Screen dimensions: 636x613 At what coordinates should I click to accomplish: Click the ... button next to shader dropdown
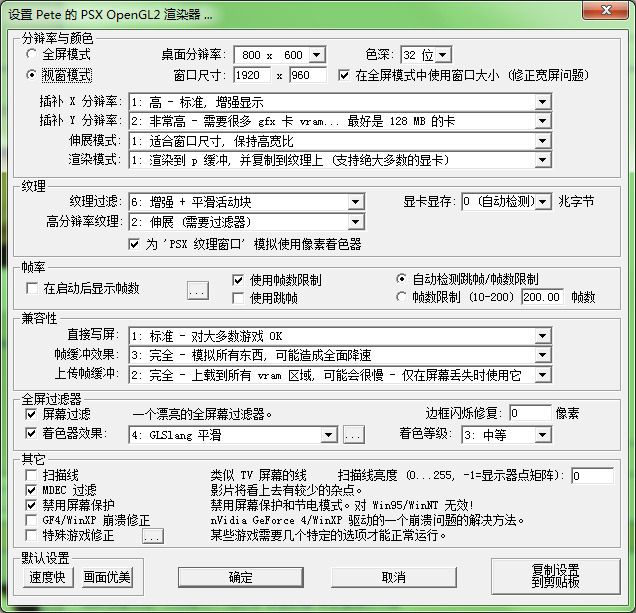pyautogui.click(x=353, y=435)
